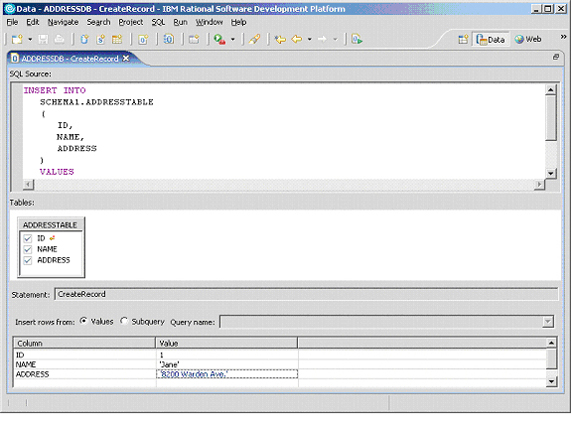This screenshot has height=430, width=572.
Task: Click the yellow Back arrow icon
Action: tap(297, 39)
